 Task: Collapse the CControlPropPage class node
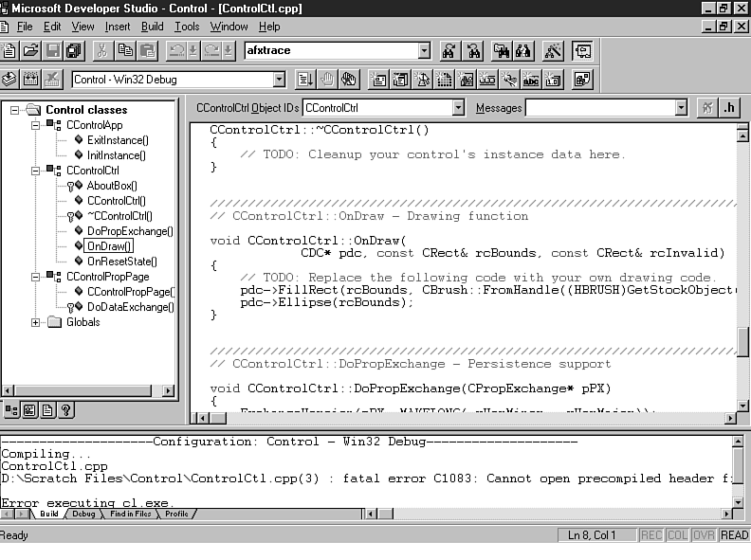pyautogui.click(x=35, y=277)
